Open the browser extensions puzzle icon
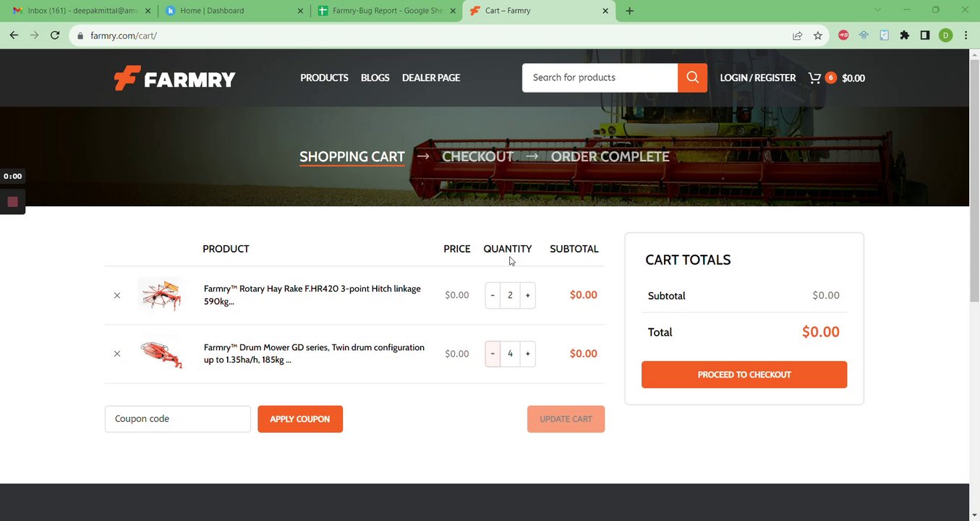This screenshot has width=980, height=521. tap(904, 35)
